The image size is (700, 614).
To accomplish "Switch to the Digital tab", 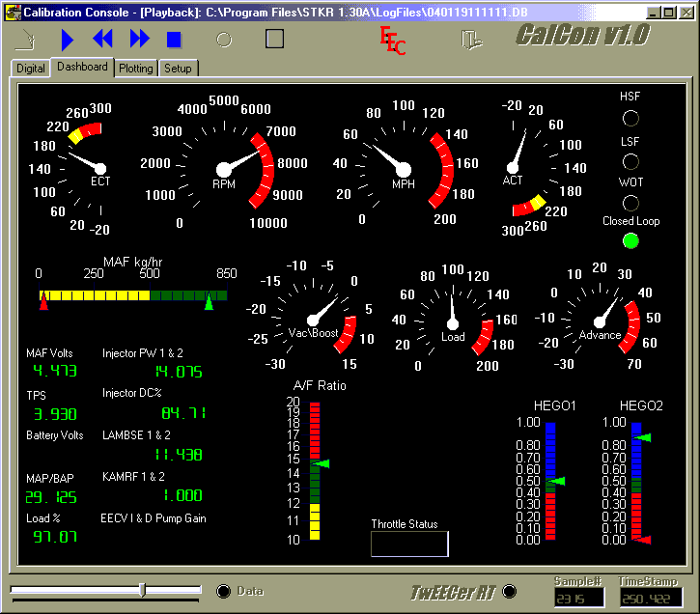I will 30,69.
